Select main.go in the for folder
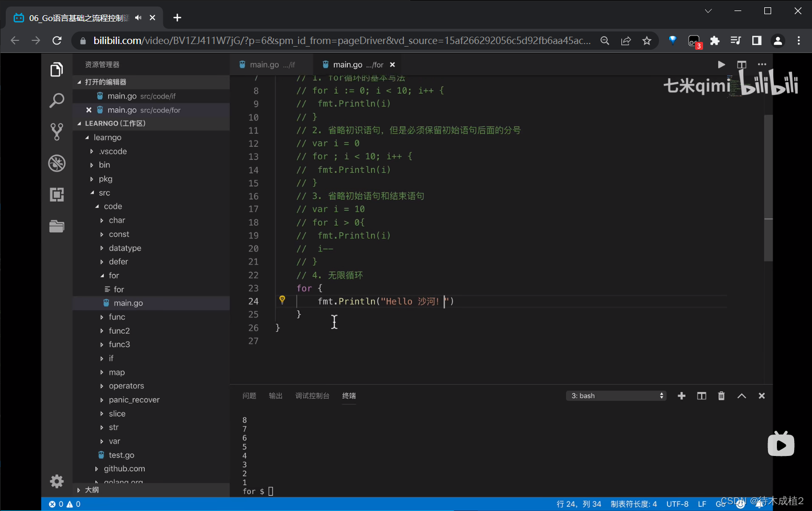This screenshot has height=511, width=812. [151, 303]
